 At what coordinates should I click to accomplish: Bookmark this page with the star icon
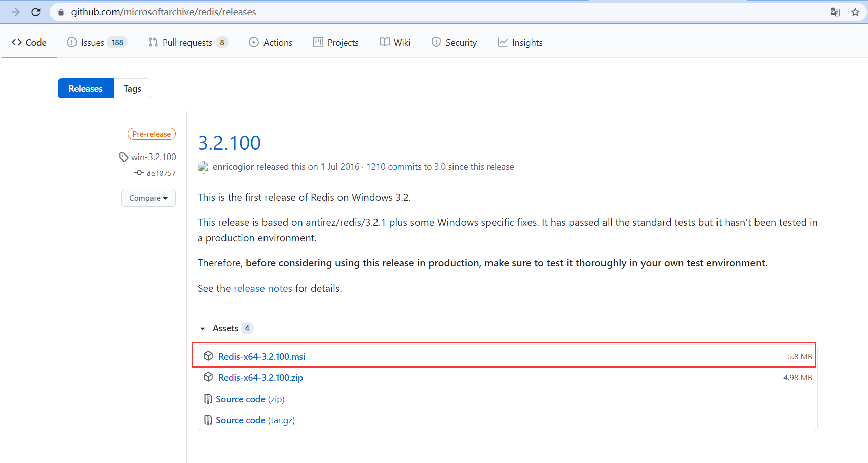855,12
